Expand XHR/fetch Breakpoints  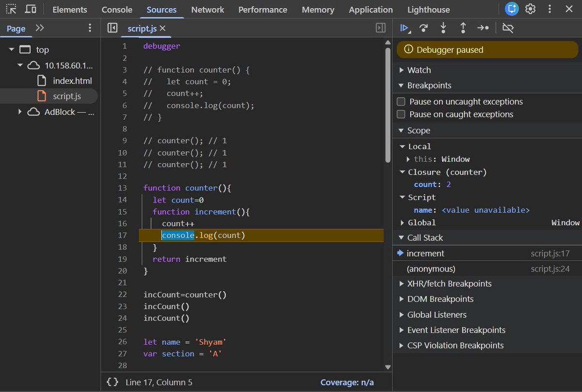402,284
